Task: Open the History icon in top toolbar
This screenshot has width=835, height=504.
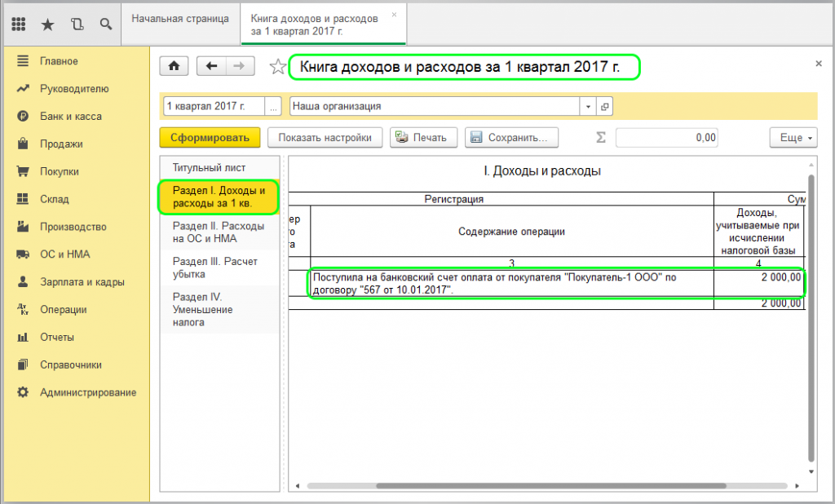Action: coord(77,24)
